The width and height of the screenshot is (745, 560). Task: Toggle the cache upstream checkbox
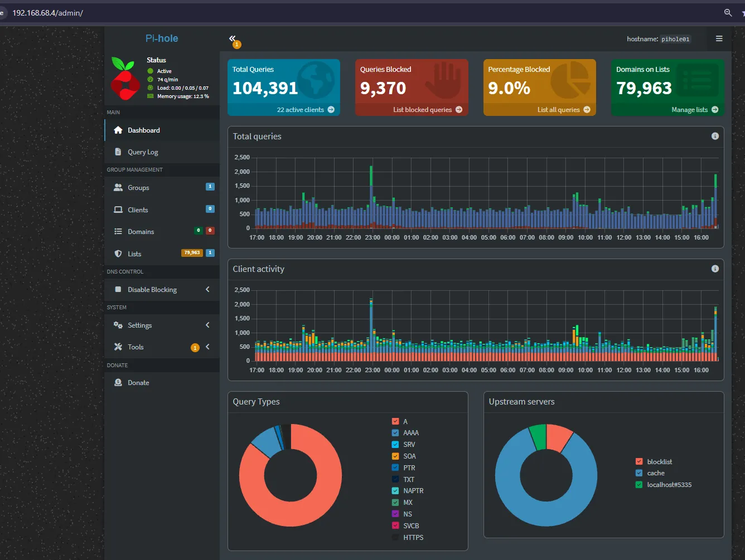pyautogui.click(x=639, y=473)
